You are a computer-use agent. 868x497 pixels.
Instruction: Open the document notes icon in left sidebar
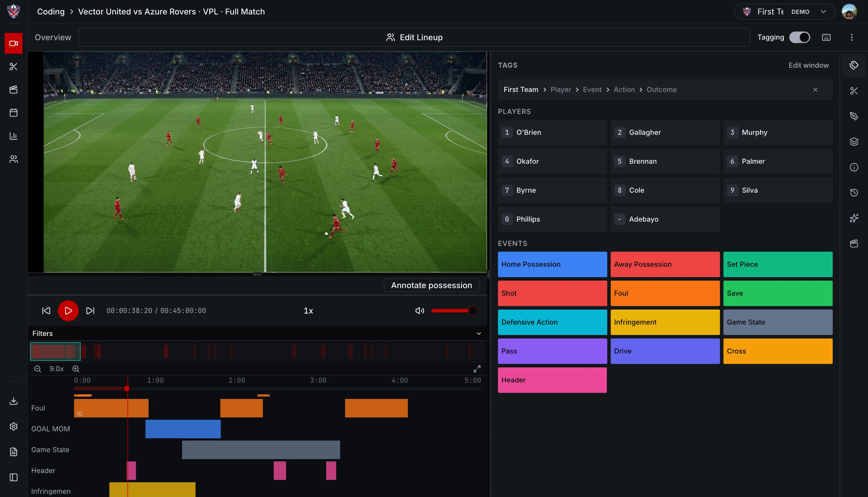click(x=14, y=452)
